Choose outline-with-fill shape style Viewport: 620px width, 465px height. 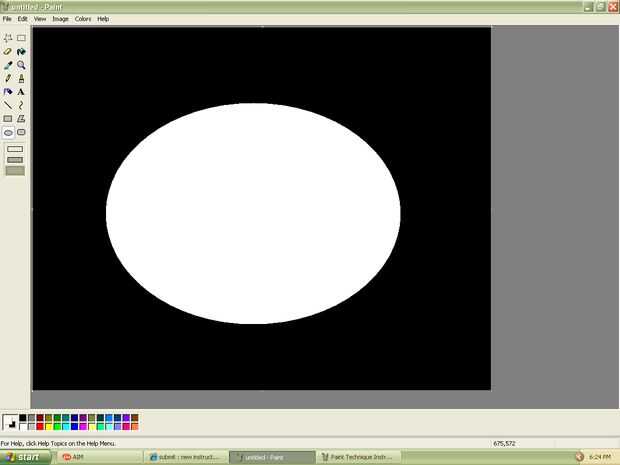[15, 159]
